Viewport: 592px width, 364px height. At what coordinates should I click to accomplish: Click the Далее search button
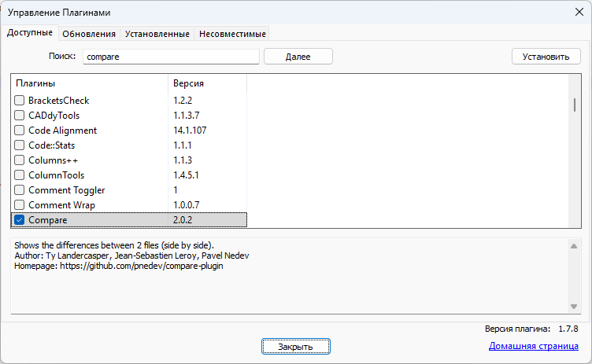point(298,57)
